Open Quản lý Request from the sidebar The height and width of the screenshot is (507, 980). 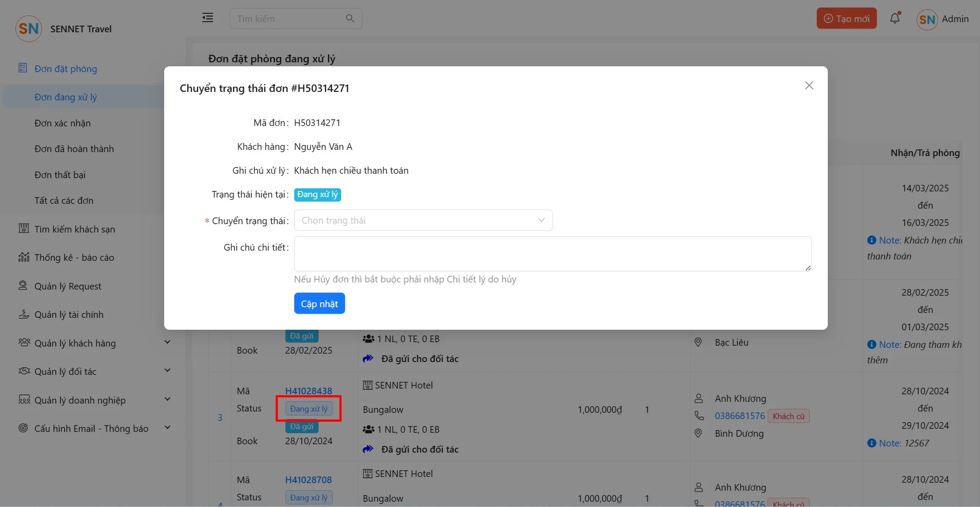coord(68,286)
